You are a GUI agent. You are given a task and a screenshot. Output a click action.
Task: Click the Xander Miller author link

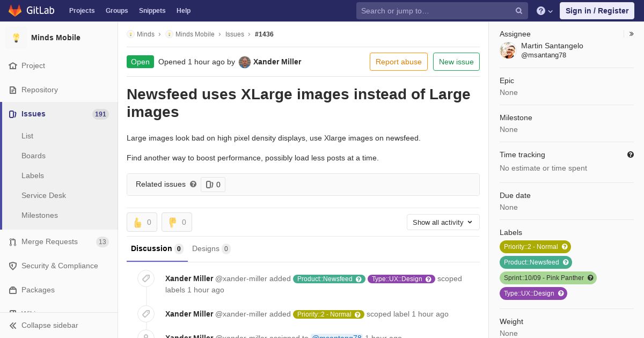(277, 62)
